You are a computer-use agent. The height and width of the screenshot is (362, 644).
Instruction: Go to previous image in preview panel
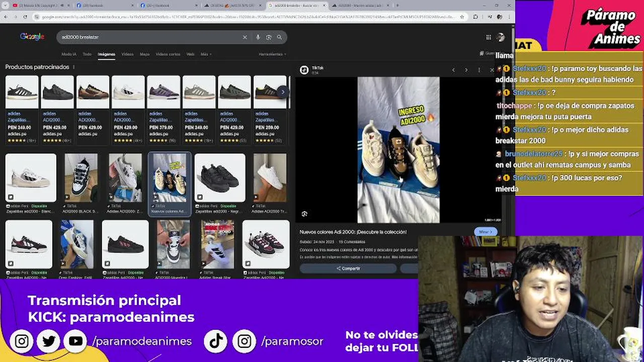[453, 70]
